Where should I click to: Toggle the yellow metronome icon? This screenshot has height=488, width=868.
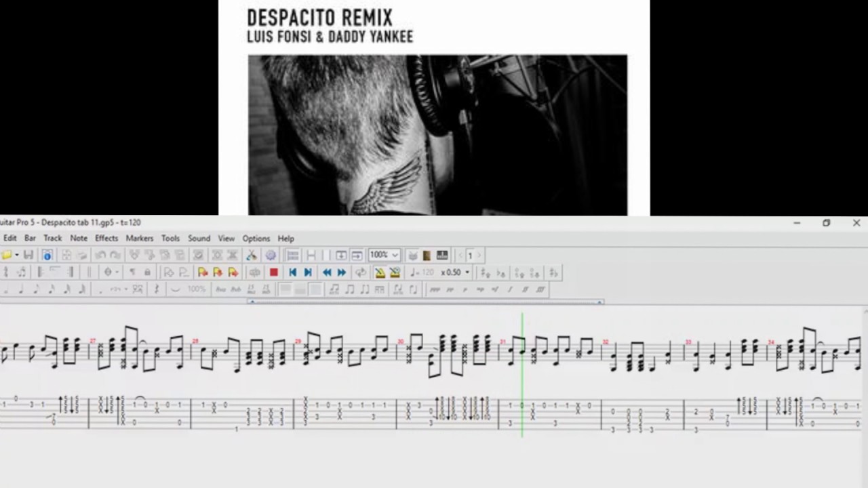click(380, 272)
